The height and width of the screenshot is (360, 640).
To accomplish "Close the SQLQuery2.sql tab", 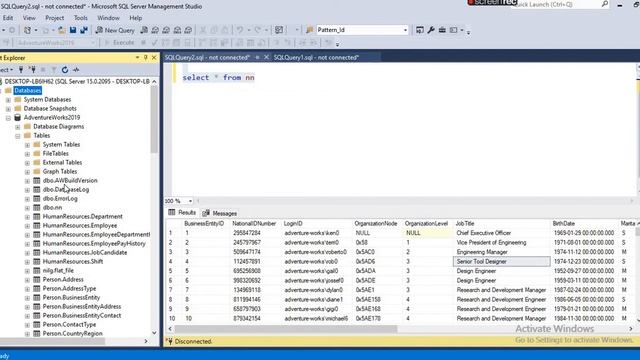I will [x=266, y=58].
